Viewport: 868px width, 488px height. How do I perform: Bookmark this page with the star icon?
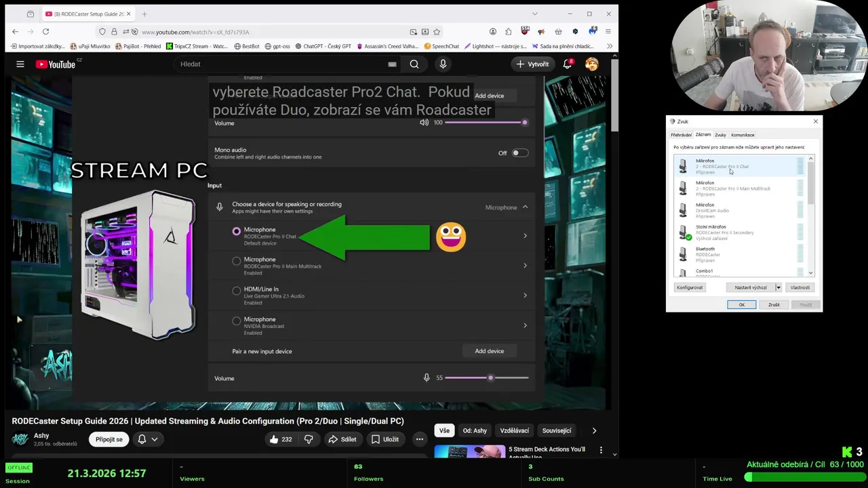[437, 32]
